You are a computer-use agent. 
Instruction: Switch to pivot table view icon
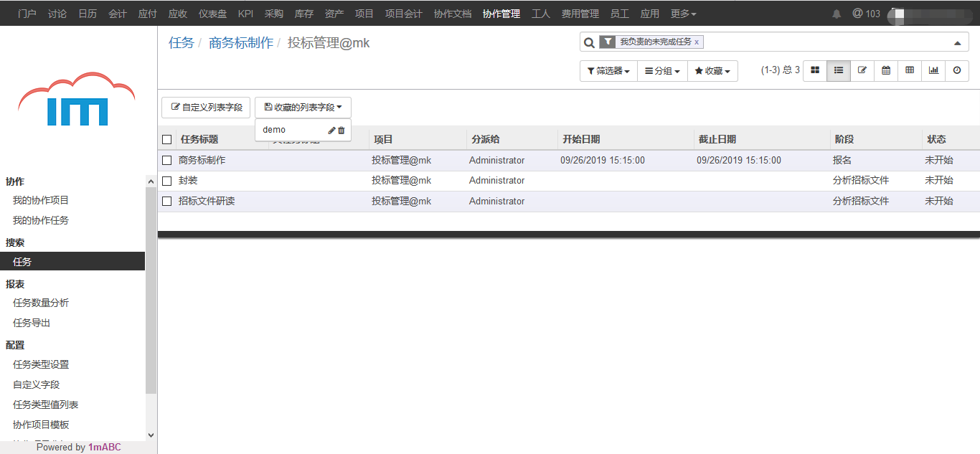coord(910,70)
